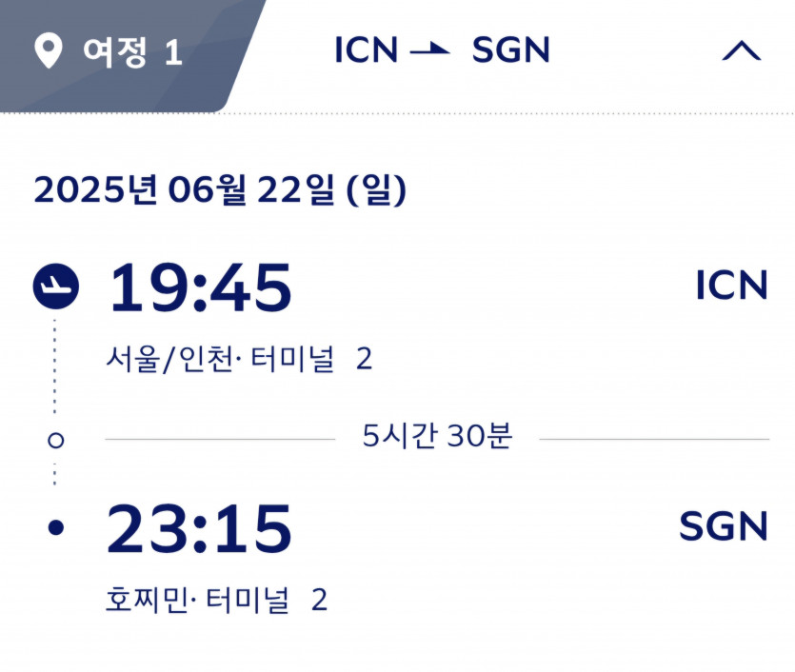Click the round departure airplane icon

pyautogui.click(x=55, y=286)
